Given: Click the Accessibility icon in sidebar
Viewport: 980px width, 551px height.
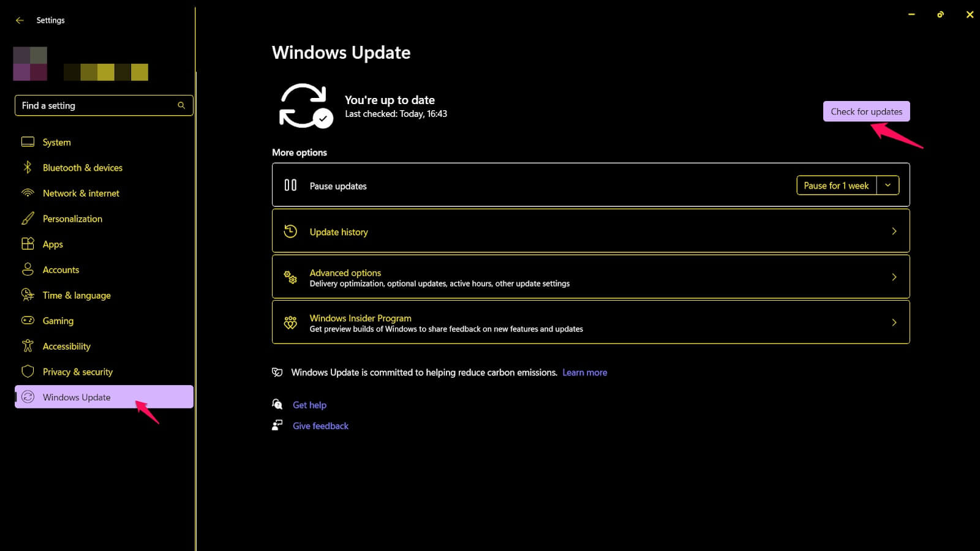Looking at the screenshot, I should pos(28,346).
